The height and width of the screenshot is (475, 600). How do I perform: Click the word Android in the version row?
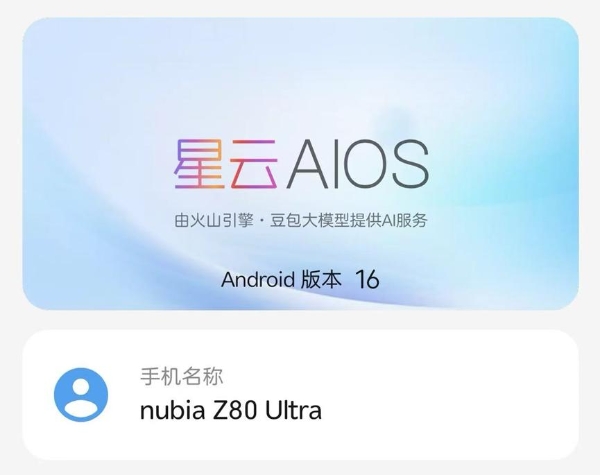258,279
